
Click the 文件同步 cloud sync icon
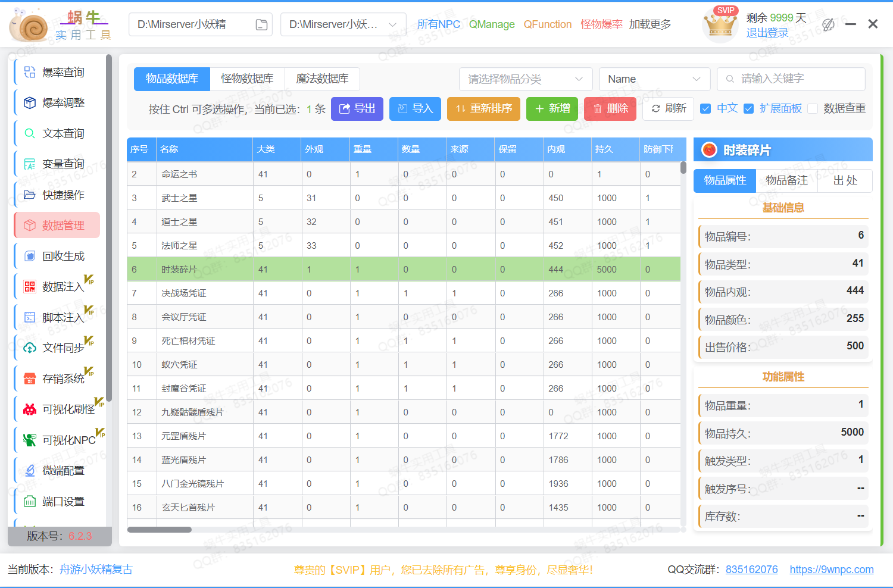[30, 348]
